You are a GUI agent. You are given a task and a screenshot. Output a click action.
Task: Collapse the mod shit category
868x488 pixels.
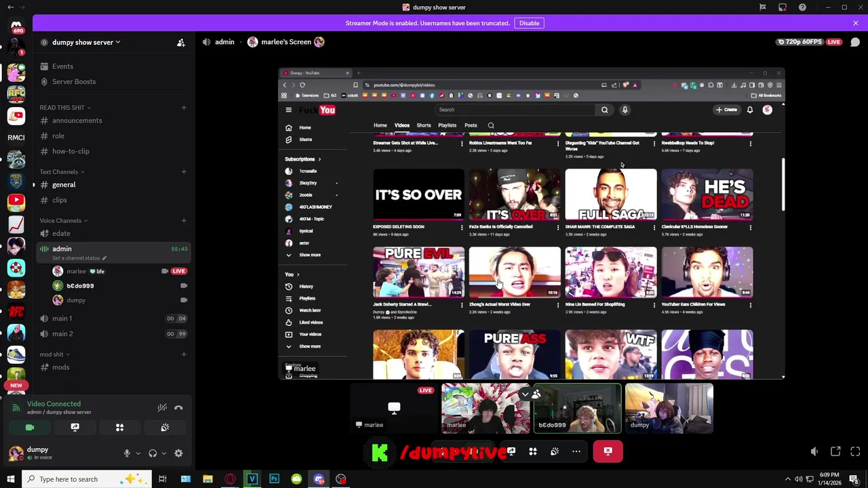[54, 354]
